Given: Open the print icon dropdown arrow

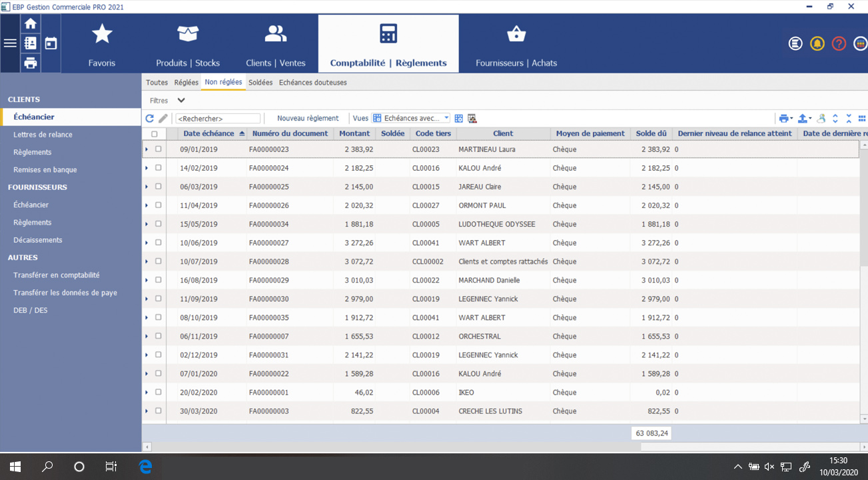Looking at the screenshot, I should coord(791,119).
